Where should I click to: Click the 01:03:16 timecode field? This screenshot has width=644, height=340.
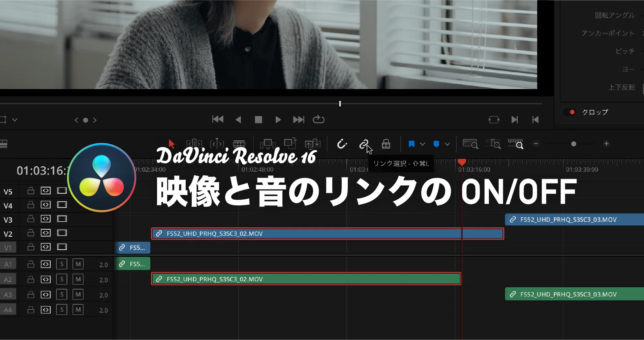[x=42, y=171]
